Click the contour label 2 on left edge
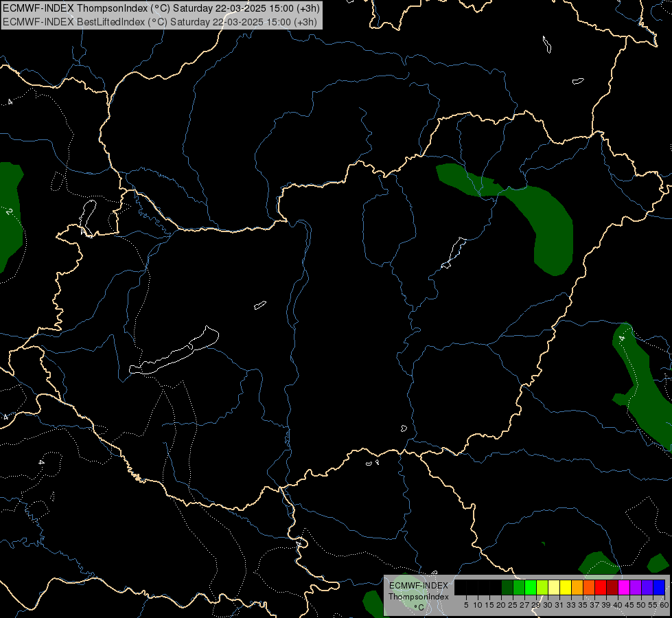The image size is (672, 618). [10, 211]
